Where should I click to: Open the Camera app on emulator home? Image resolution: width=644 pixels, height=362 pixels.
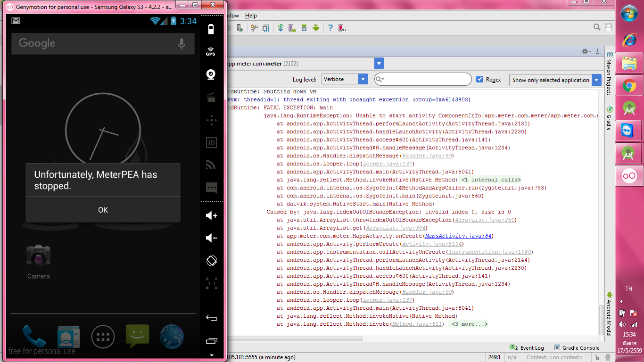[x=38, y=262]
